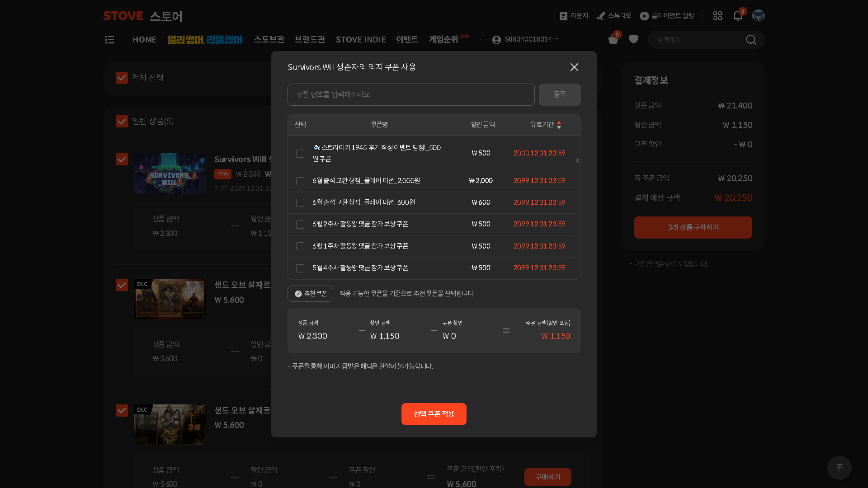Open profile avatar in header
Image resolution: width=868 pixels, height=488 pixels.
(x=758, y=16)
